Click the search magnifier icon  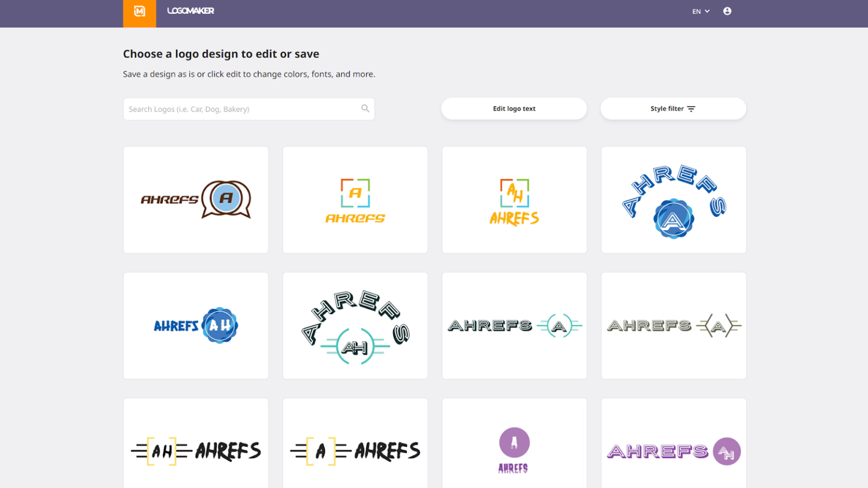(x=365, y=108)
